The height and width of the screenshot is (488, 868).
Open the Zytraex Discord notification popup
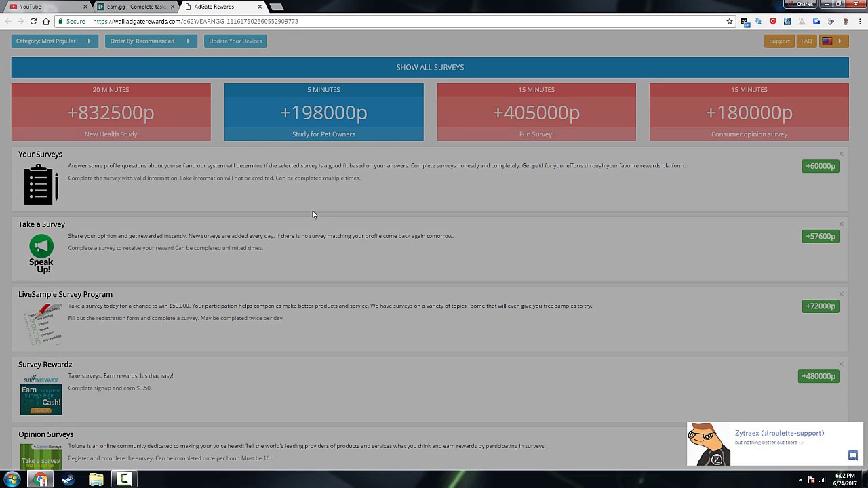pos(774,444)
